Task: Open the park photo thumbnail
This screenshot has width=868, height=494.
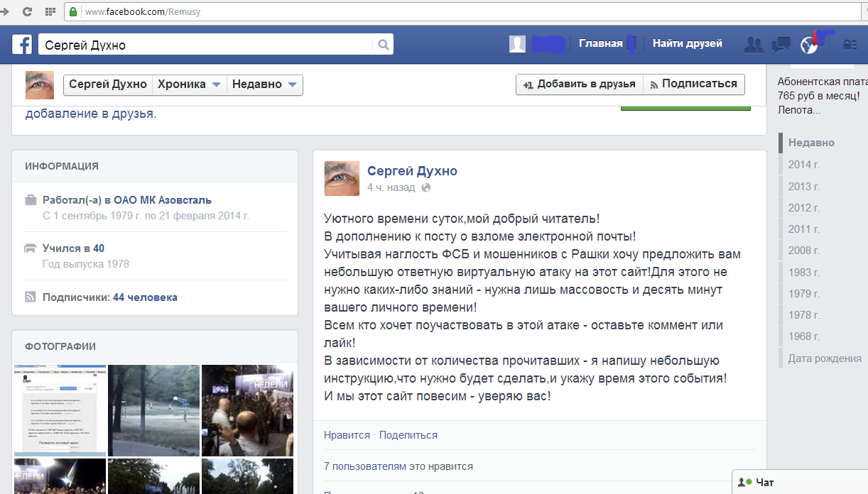Action: pos(153,410)
